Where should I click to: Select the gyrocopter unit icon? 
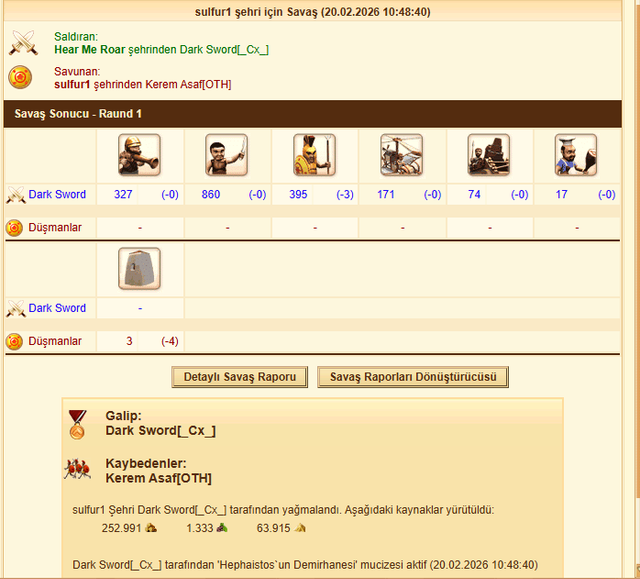click(x=402, y=155)
